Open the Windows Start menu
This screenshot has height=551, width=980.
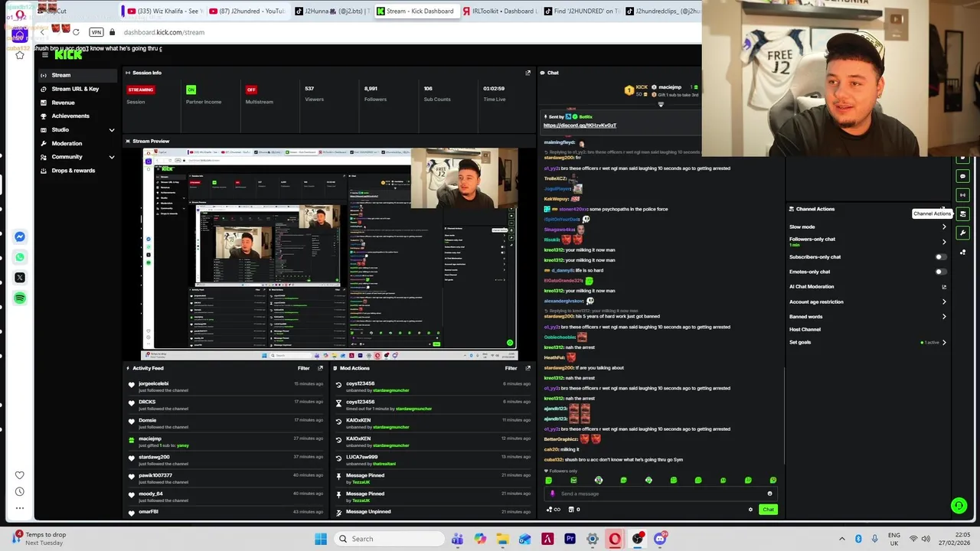click(x=321, y=539)
